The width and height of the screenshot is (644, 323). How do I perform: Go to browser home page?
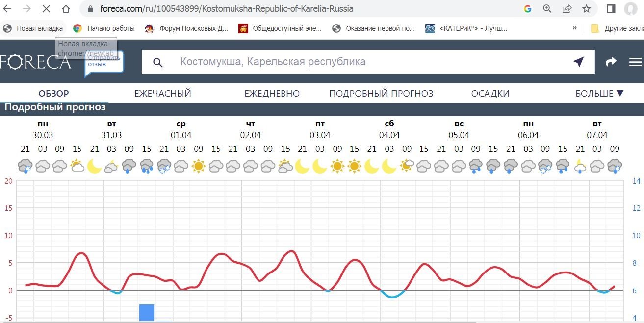click(66, 9)
